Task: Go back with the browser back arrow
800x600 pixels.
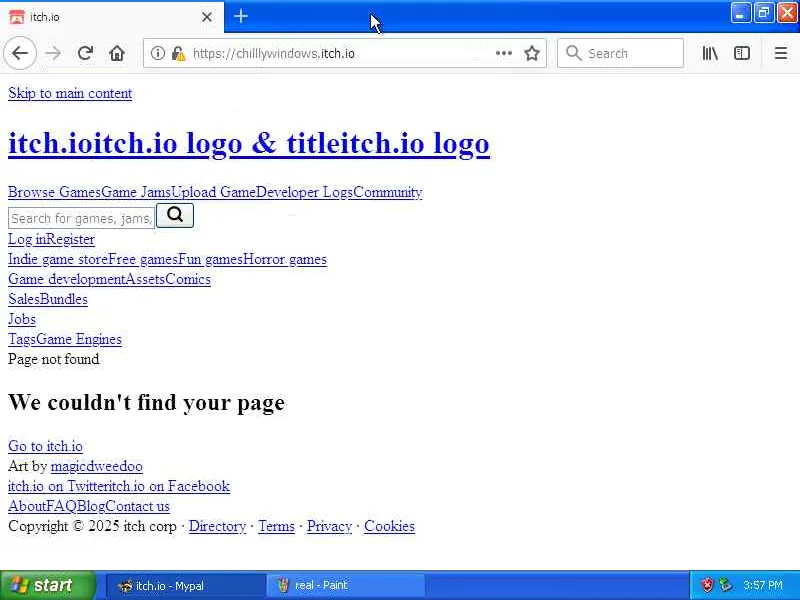Action: 20,53
